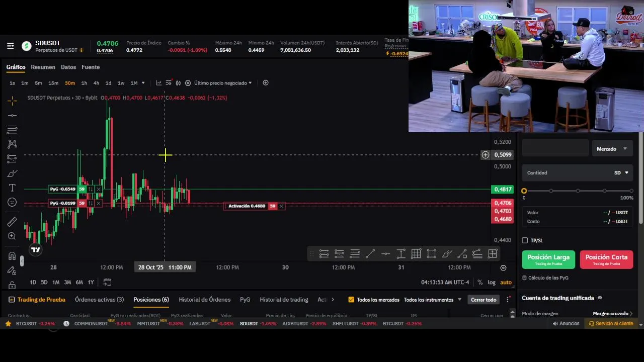Expand more tabs with the right chevron

pos(333,300)
